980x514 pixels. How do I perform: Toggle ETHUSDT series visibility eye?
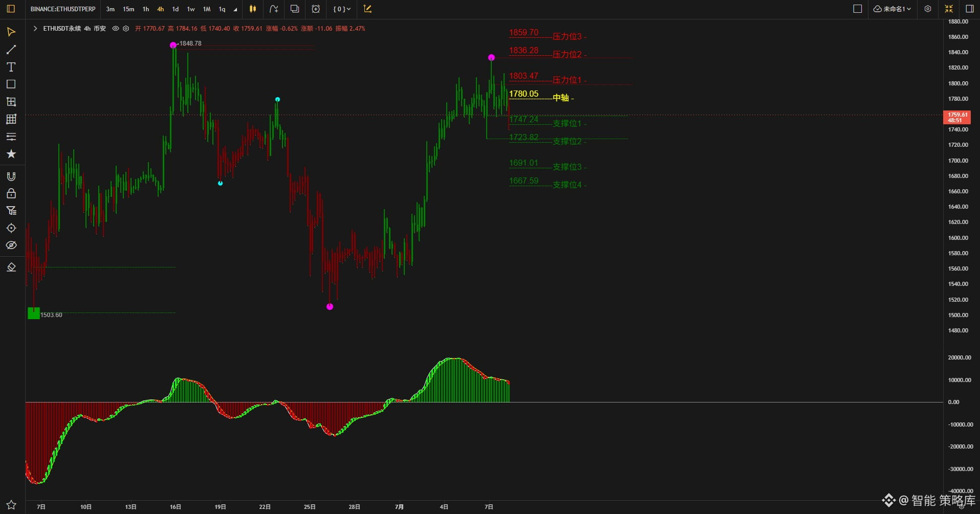pos(116,29)
